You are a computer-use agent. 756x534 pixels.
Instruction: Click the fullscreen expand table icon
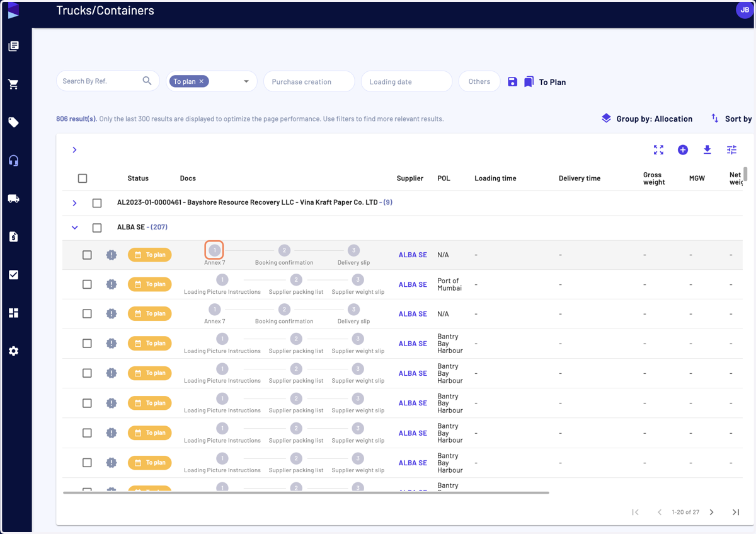[x=658, y=150]
